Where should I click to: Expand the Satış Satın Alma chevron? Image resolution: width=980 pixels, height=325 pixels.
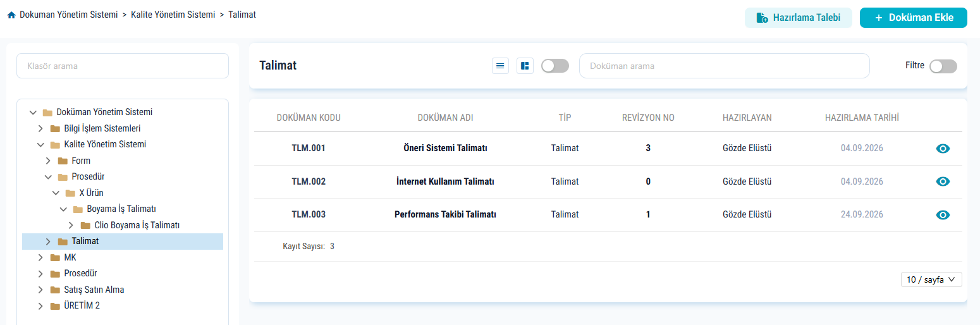40,290
